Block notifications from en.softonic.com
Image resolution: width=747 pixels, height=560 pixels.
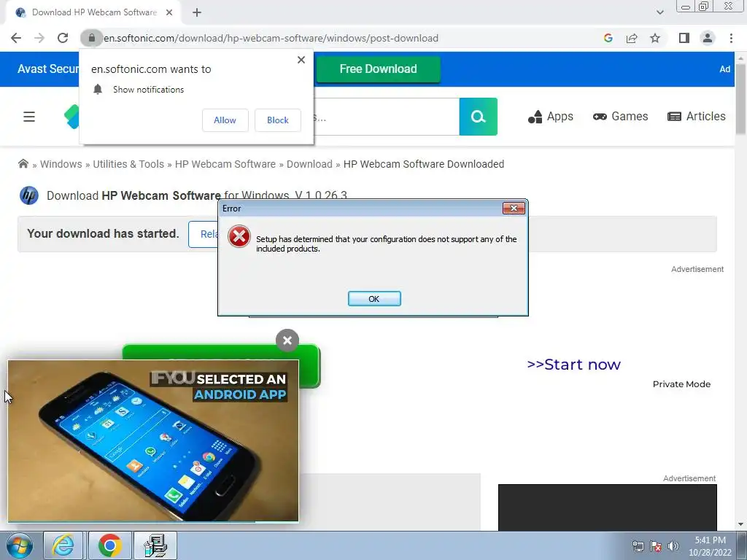[278, 120]
